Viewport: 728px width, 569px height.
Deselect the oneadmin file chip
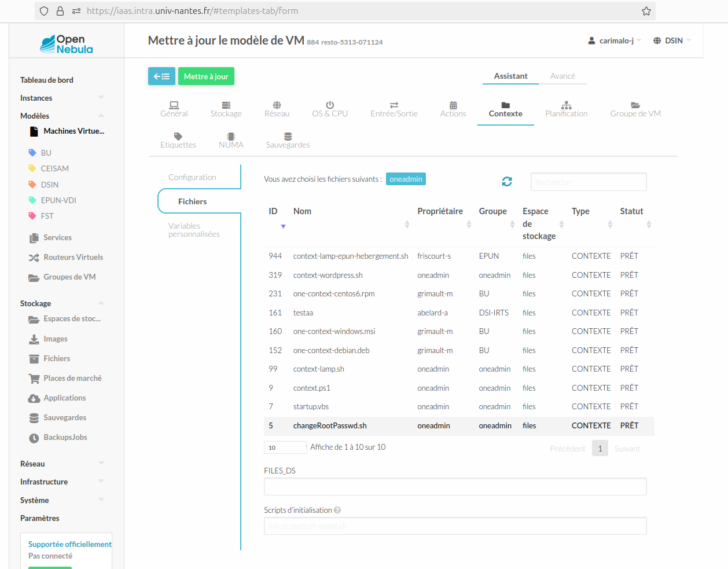point(406,179)
